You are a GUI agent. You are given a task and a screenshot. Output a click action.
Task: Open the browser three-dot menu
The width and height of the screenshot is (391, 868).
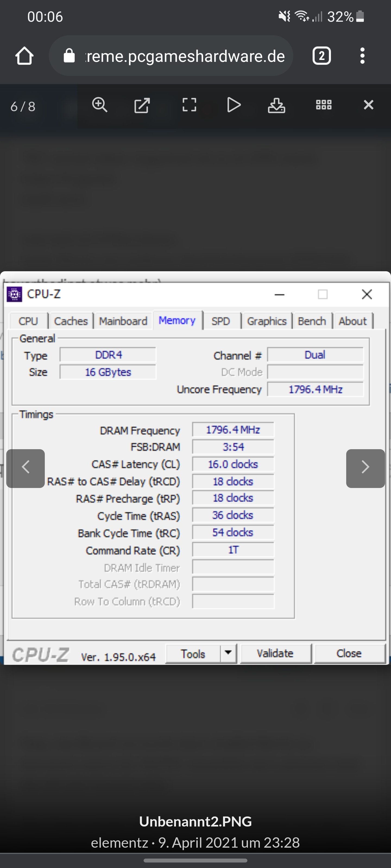click(362, 56)
